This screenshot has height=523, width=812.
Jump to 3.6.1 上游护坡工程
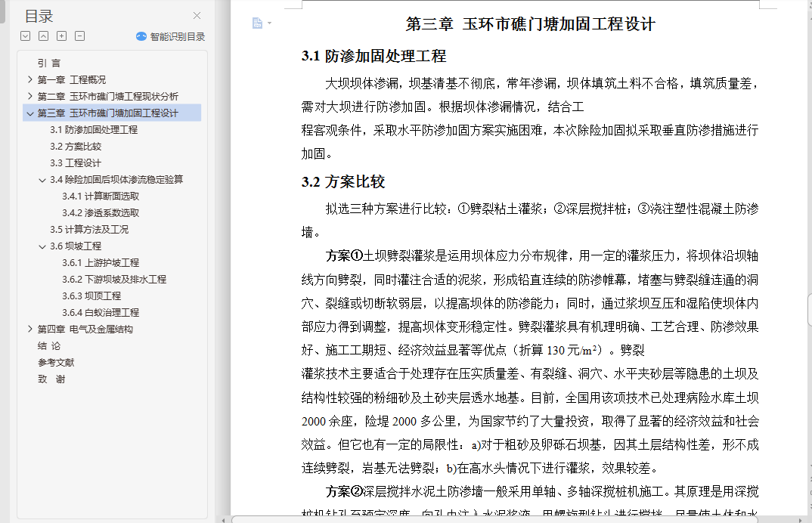(x=101, y=262)
